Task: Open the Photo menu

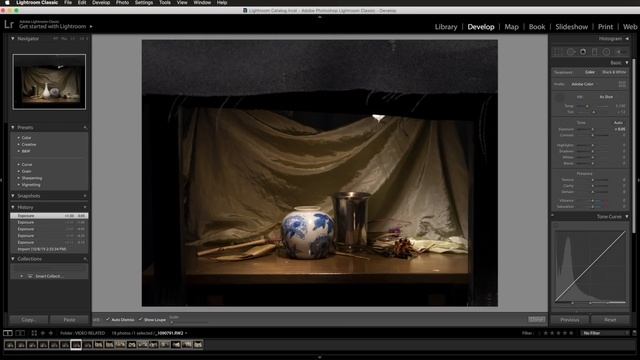Action: pos(122,2)
